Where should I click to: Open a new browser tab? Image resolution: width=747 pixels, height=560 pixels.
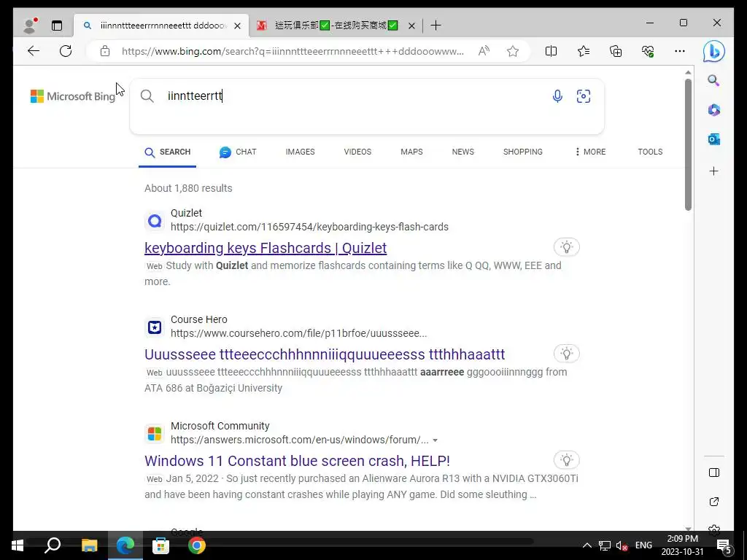436,26
